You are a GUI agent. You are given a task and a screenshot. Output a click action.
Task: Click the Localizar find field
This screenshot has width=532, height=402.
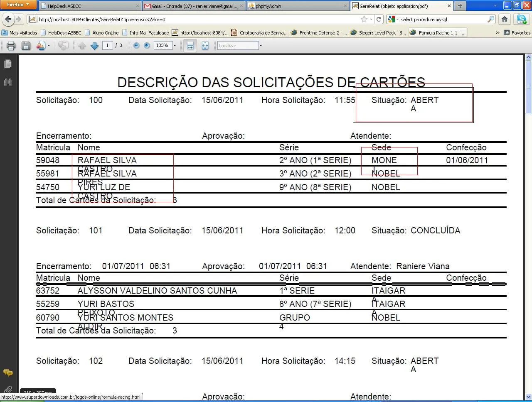pyautogui.click(x=238, y=46)
